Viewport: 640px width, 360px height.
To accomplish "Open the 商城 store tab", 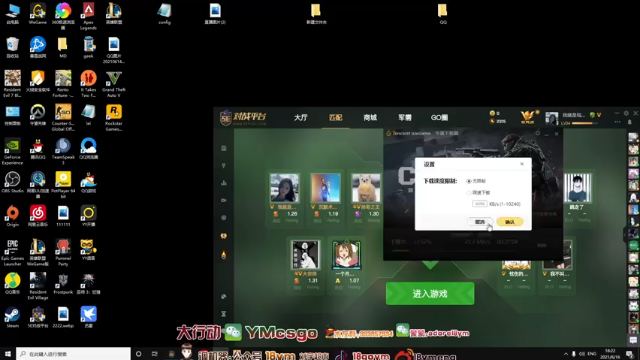I will point(370,118).
